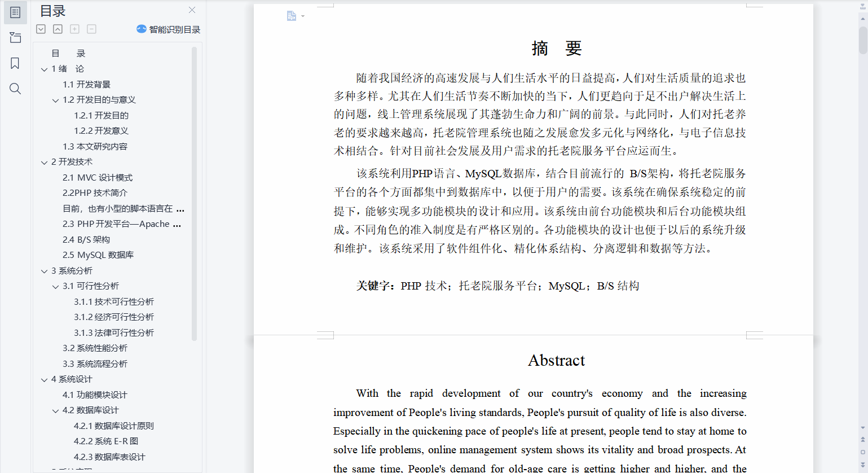Viewport: 868px width, 473px height.
Task: Open the chapter navigation sidebar icon
Action: (15, 38)
